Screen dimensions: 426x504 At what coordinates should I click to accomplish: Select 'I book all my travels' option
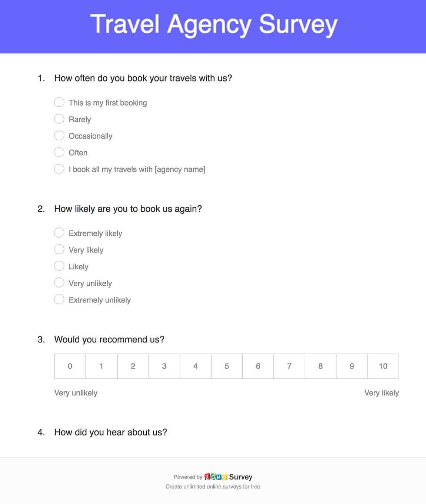[59, 169]
